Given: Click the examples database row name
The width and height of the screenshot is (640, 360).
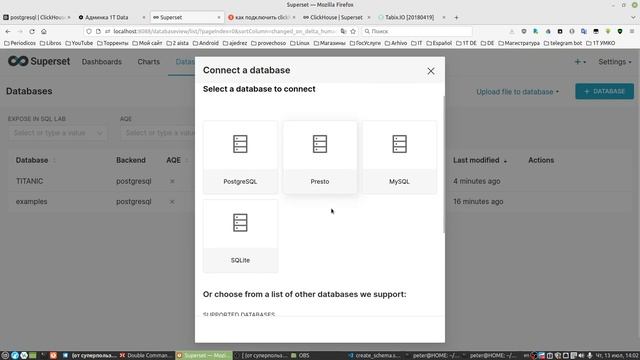Looking at the screenshot, I should [31, 202].
